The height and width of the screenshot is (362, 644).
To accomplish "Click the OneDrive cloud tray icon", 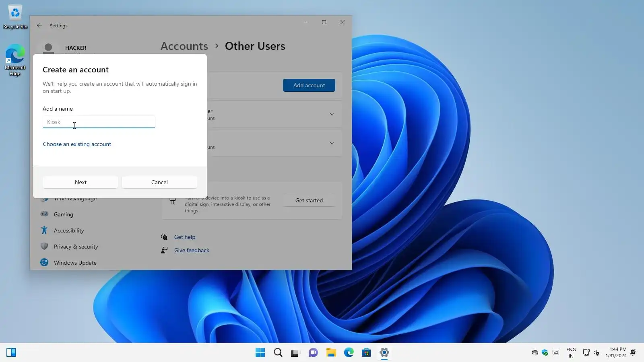I will point(535,353).
